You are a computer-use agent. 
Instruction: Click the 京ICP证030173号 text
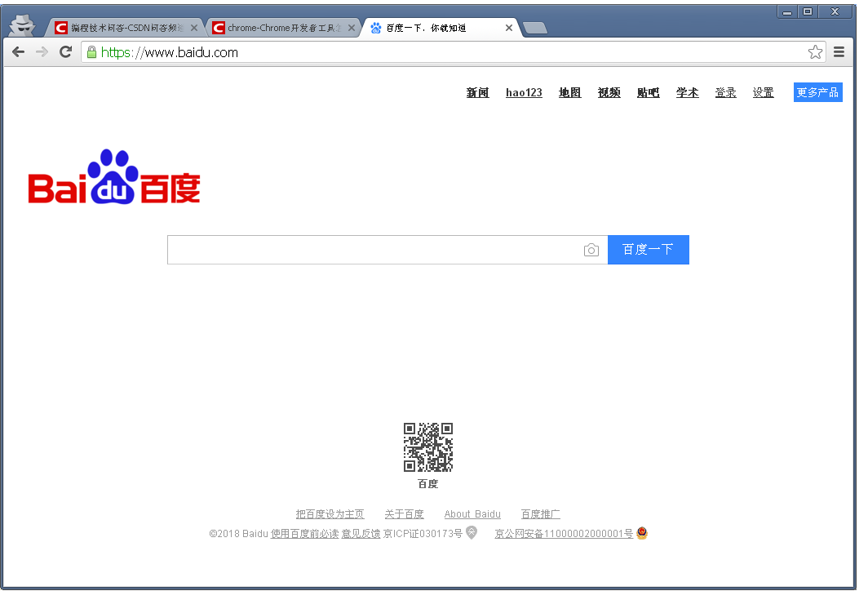(423, 533)
